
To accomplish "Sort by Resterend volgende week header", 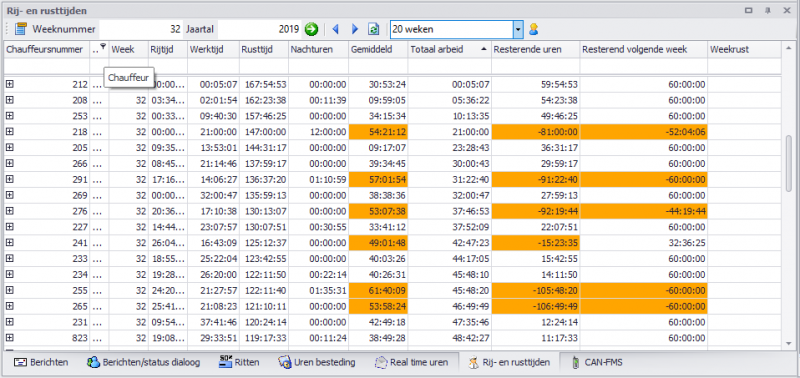I will click(x=643, y=49).
